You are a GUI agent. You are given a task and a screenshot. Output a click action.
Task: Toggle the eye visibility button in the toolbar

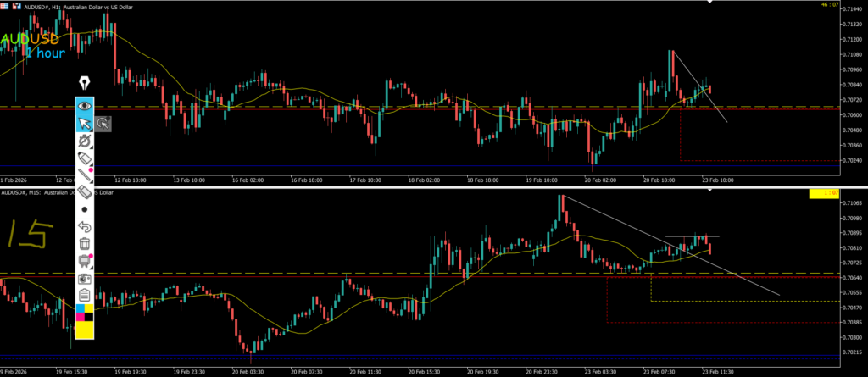coord(85,106)
